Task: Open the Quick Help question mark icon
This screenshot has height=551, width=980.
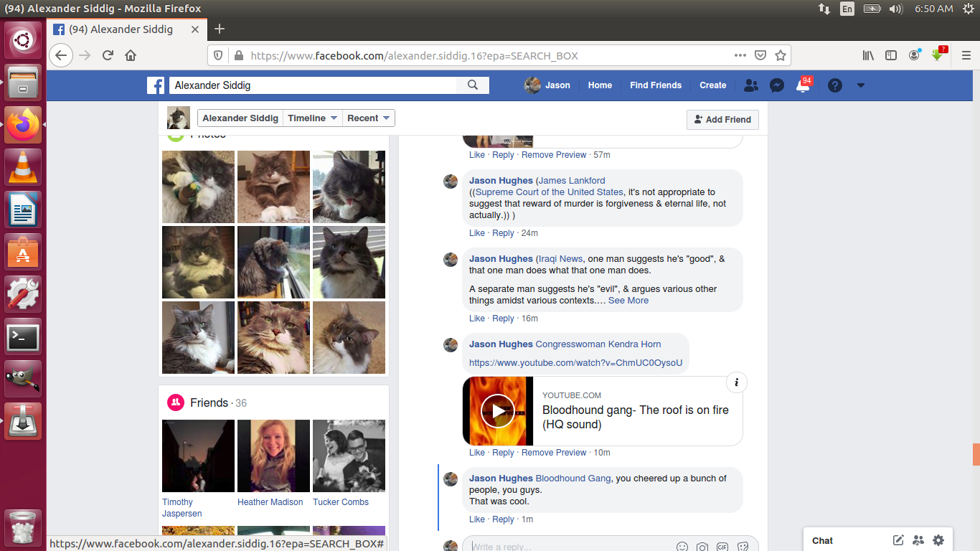Action: click(834, 85)
